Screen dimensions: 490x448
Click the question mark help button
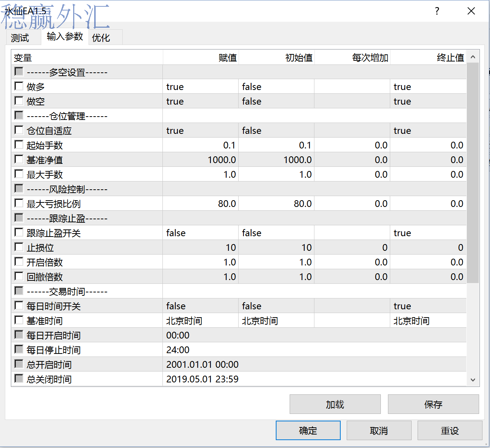[437, 11]
